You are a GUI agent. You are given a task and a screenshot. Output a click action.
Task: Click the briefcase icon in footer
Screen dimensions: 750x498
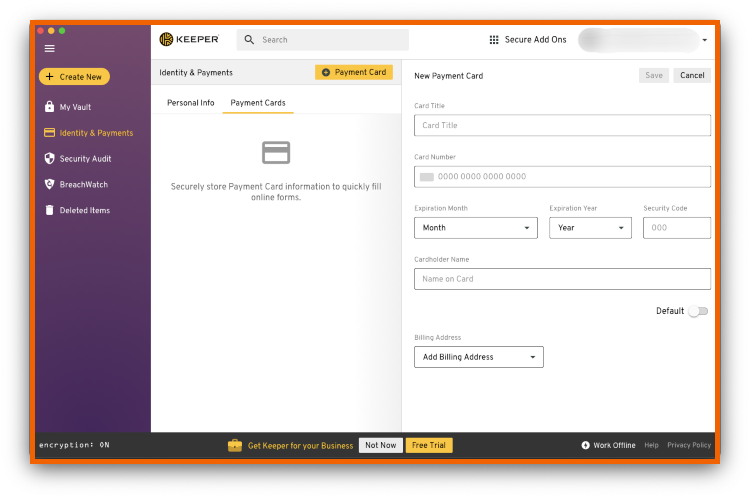tap(235, 445)
